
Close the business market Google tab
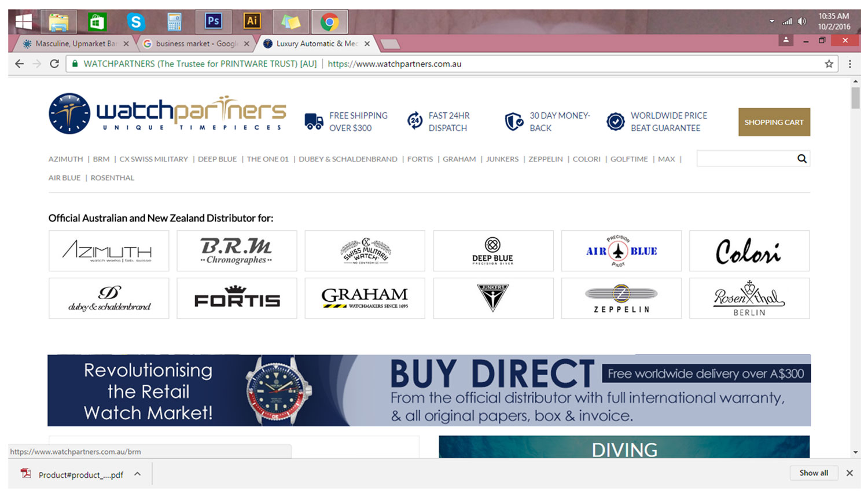247,43
